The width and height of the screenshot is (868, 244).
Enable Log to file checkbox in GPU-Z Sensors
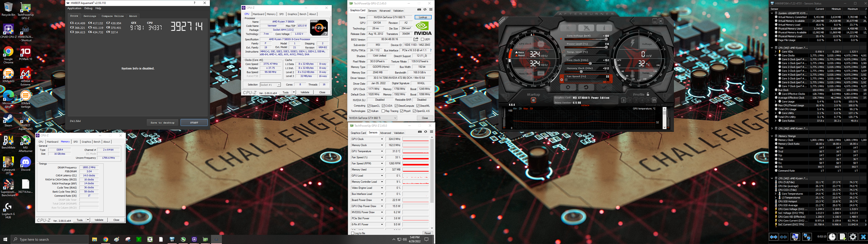coord(353,233)
